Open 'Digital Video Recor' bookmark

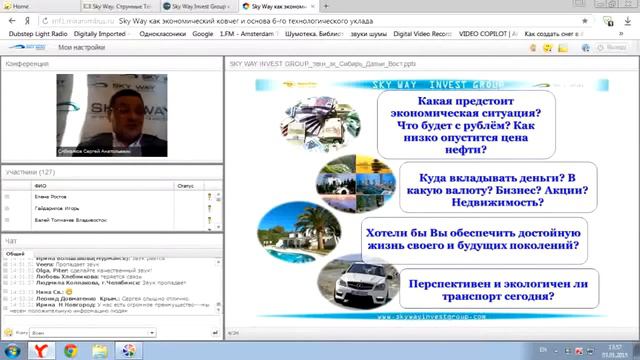coord(422,34)
